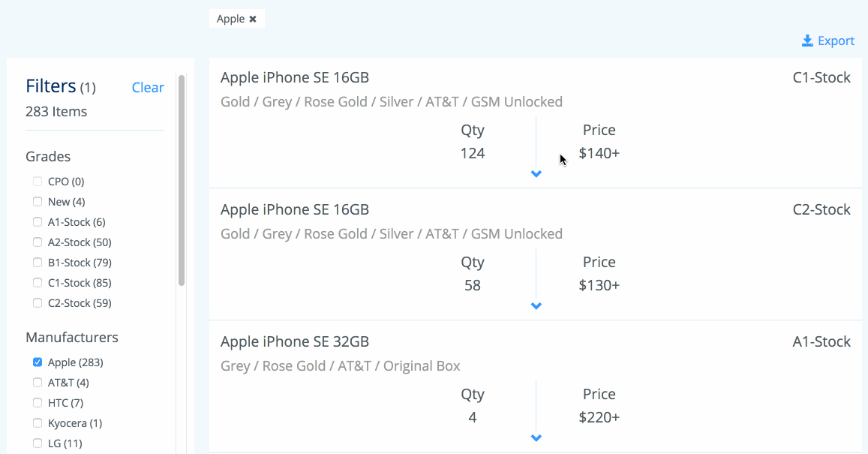Click the filters panel scrollbar
The image size is (868, 454).
pyautogui.click(x=182, y=180)
